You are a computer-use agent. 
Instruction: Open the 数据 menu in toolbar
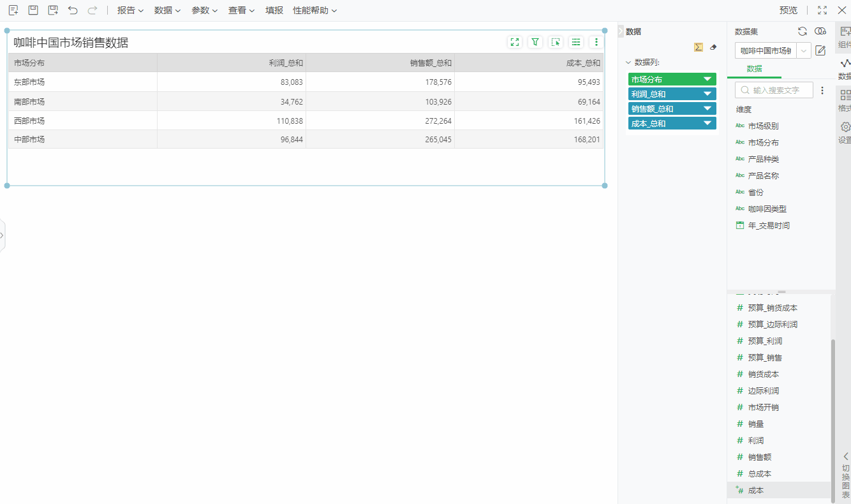(167, 10)
